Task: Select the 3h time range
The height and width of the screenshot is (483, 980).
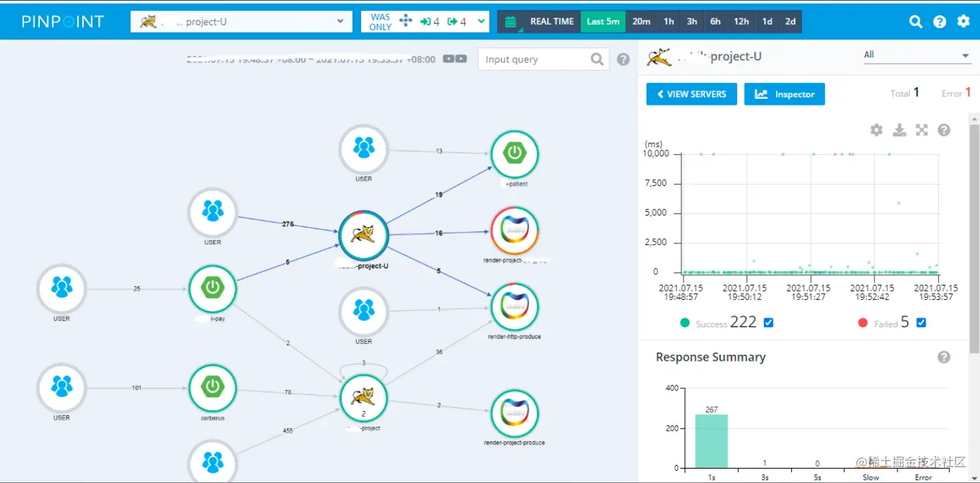Action: (x=692, y=21)
